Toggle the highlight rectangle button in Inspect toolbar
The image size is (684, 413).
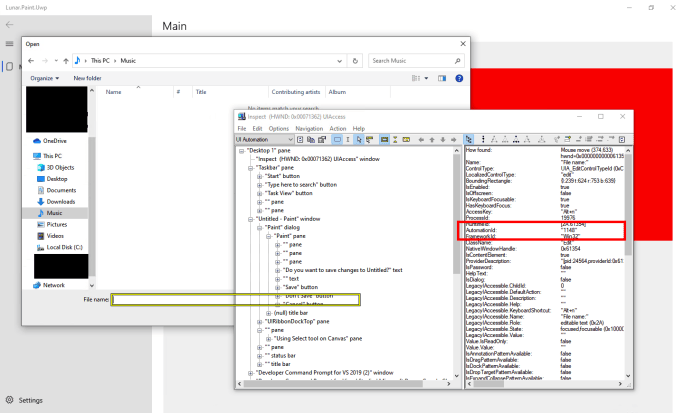[337, 140]
